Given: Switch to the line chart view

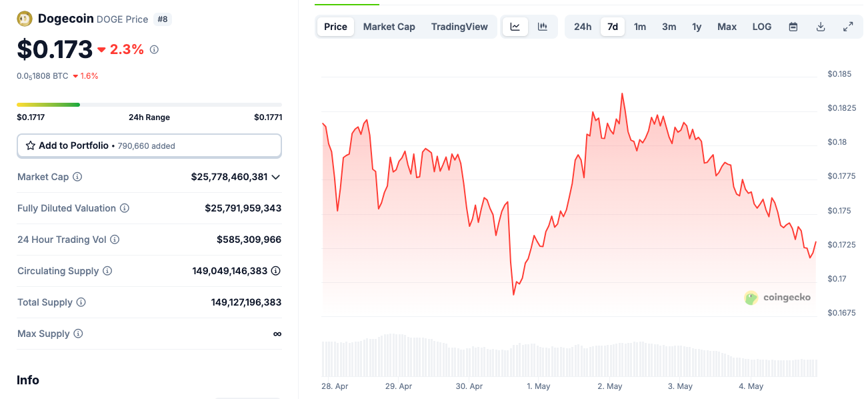Looking at the screenshot, I should coord(515,27).
